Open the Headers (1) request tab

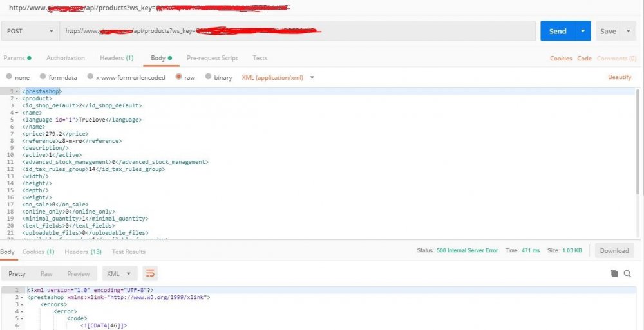point(117,58)
